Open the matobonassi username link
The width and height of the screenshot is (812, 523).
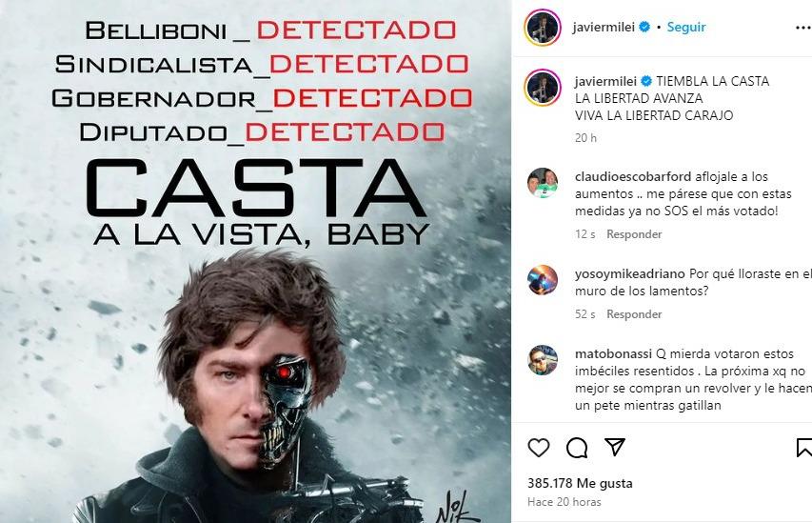[x=613, y=354]
